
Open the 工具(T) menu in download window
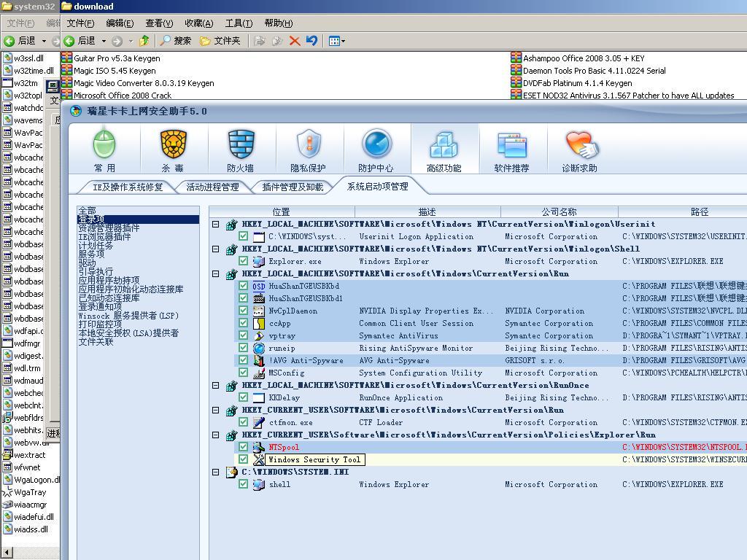tap(239, 23)
